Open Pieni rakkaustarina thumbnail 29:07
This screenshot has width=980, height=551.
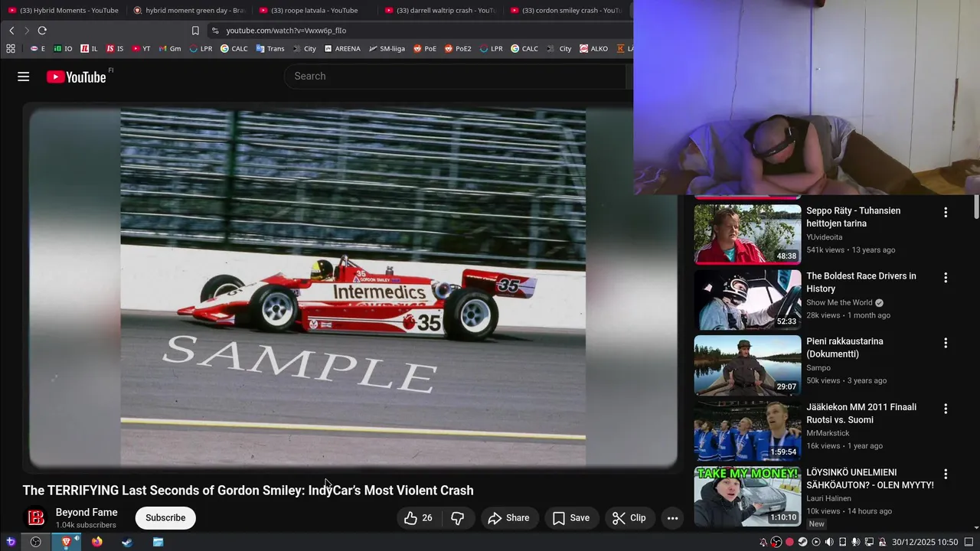[x=748, y=364]
